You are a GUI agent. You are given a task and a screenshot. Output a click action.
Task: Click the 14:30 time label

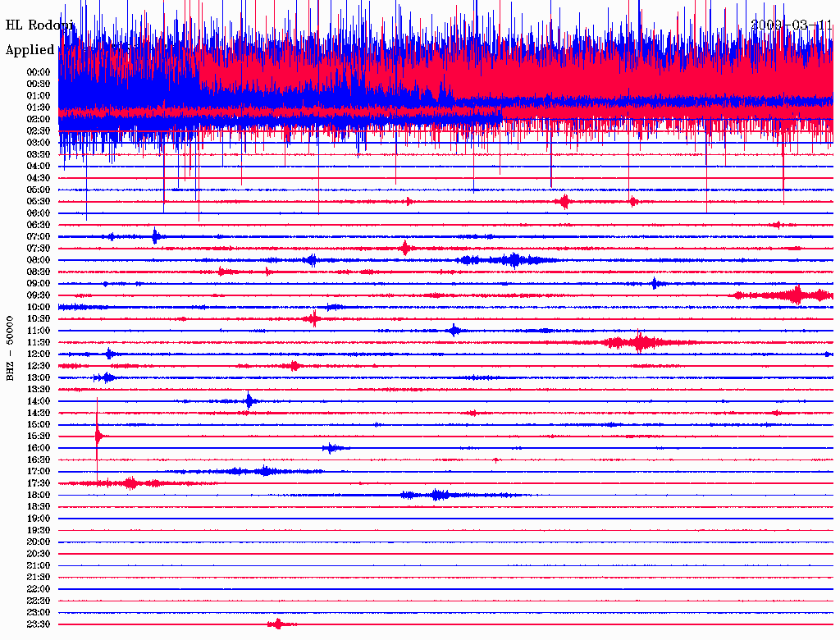click(38, 414)
